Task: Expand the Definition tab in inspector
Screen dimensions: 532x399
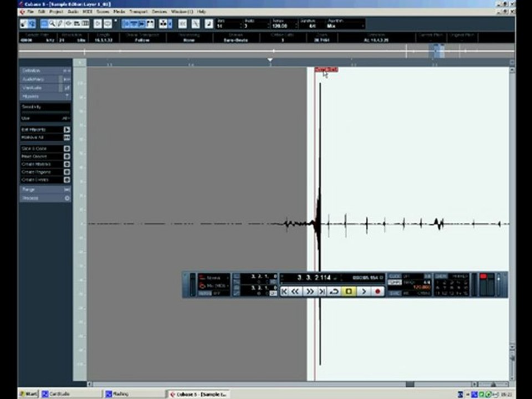Action: pos(45,70)
